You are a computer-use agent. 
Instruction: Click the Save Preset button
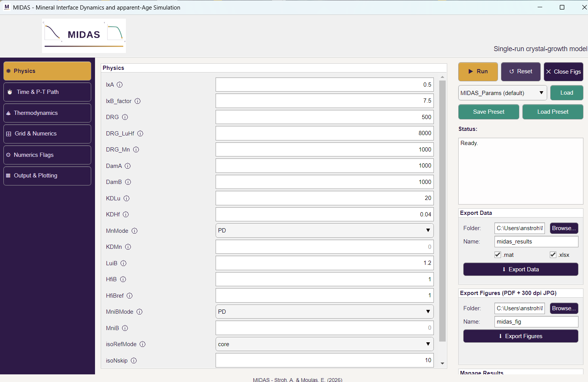tap(489, 112)
